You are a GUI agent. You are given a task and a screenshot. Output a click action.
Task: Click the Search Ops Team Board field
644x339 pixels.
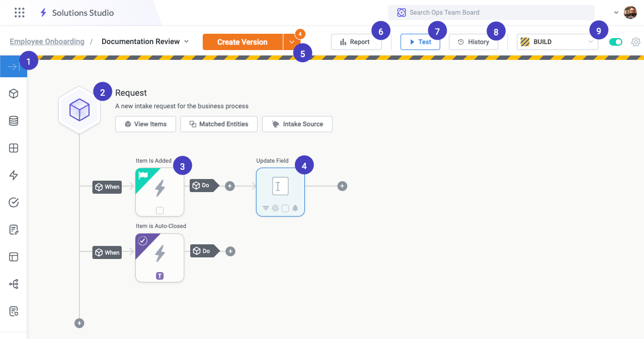491,12
